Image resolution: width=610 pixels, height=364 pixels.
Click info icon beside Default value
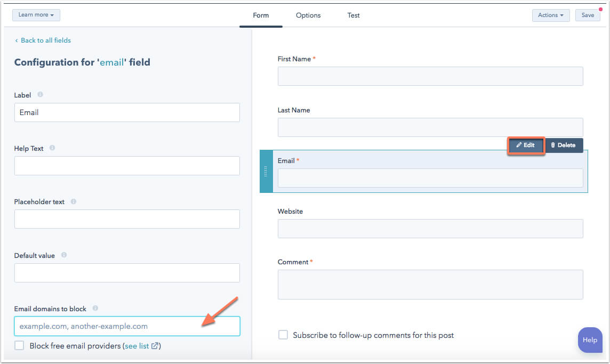coord(64,255)
